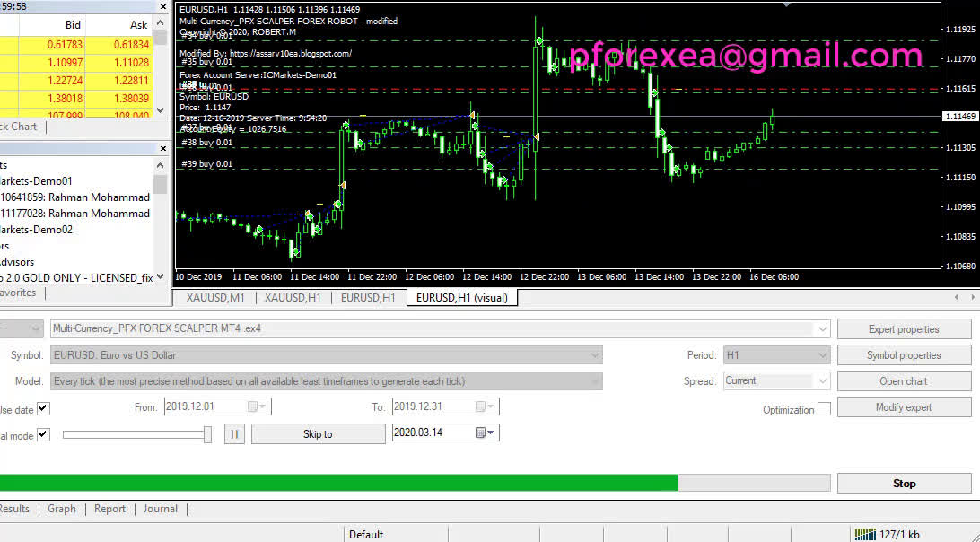980x542 pixels.
Task: Close the Navigator panel
Action: (x=162, y=149)
